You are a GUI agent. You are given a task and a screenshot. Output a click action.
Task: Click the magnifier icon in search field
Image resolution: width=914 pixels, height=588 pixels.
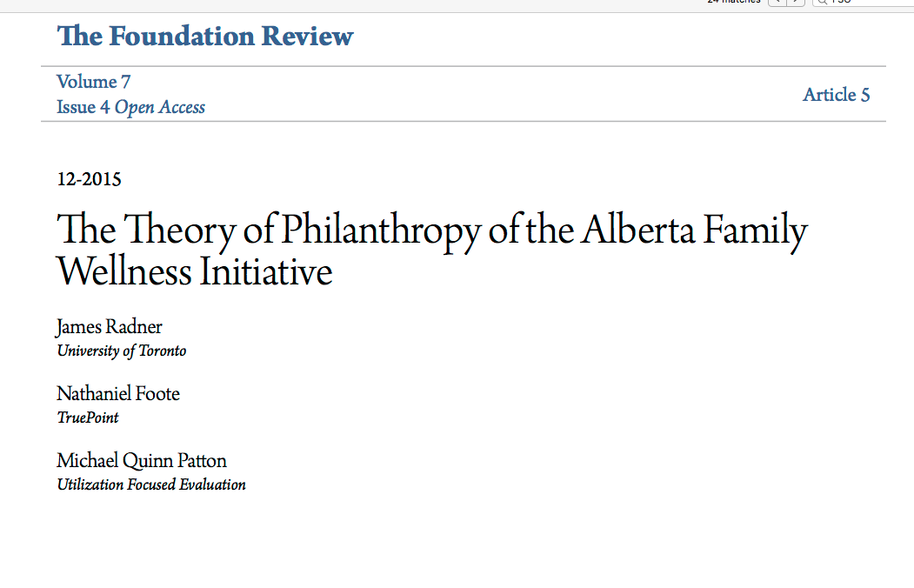coord(821,3)
